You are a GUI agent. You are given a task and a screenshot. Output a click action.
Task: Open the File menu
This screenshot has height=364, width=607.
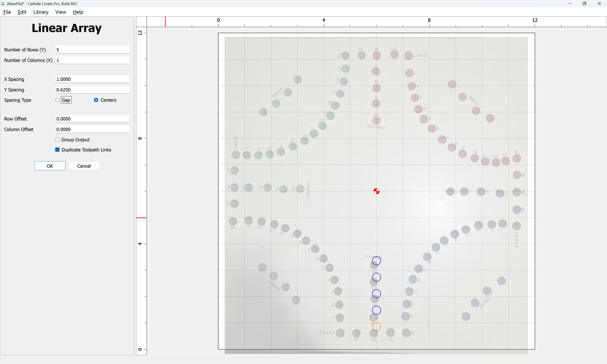point(7,12)
